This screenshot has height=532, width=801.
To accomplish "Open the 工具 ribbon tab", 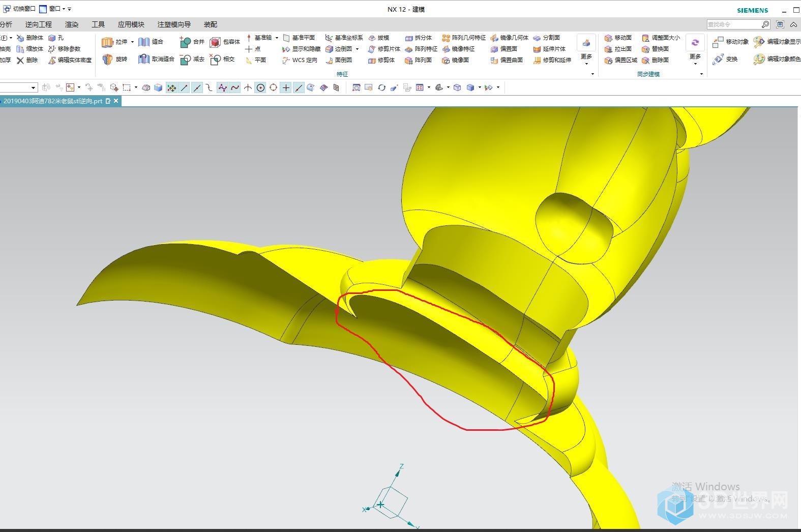I will [x=98, y=24].
